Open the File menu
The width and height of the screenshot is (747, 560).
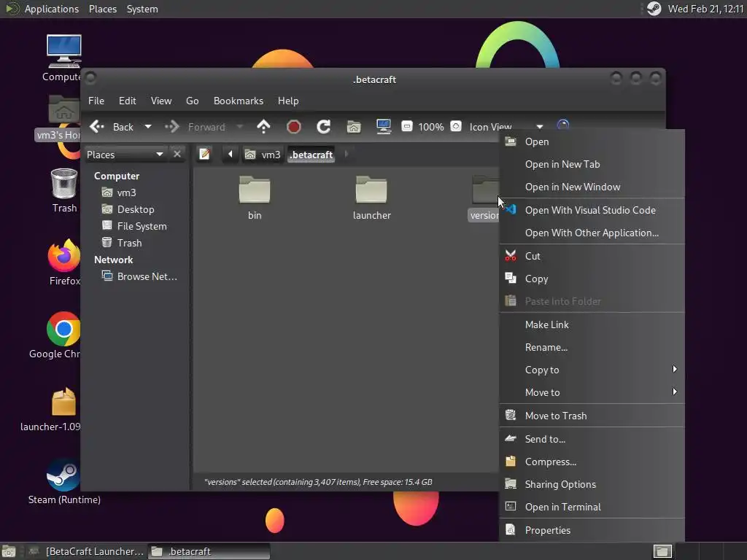(x=96, y=101)
